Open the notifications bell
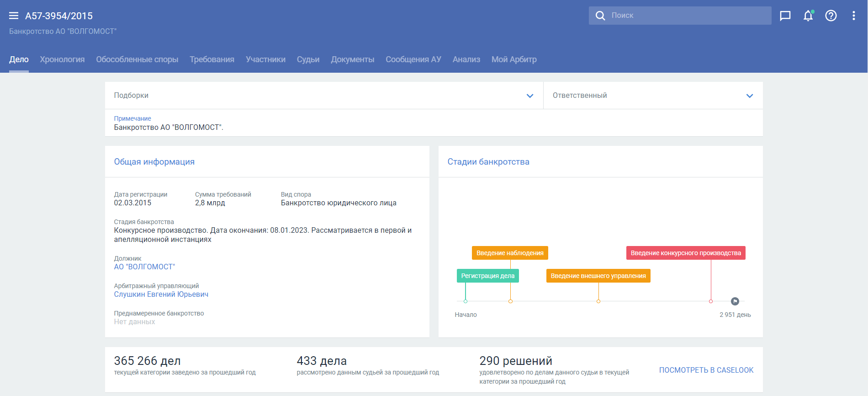The image size is (868, 396). [808, 16]
